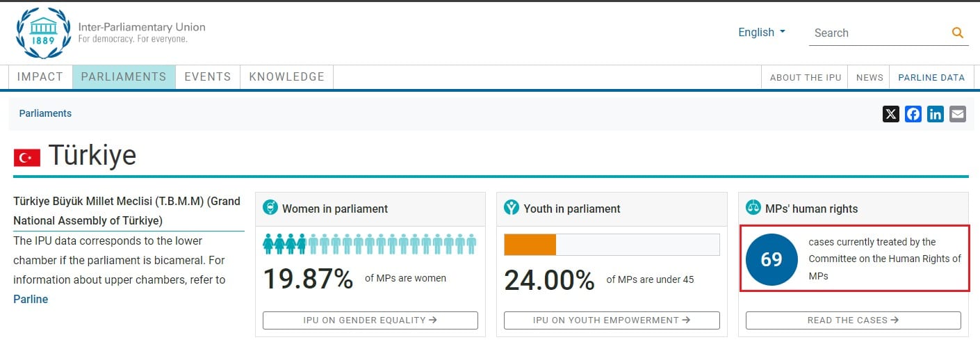Share page on LinkedIn

[936, 114]
